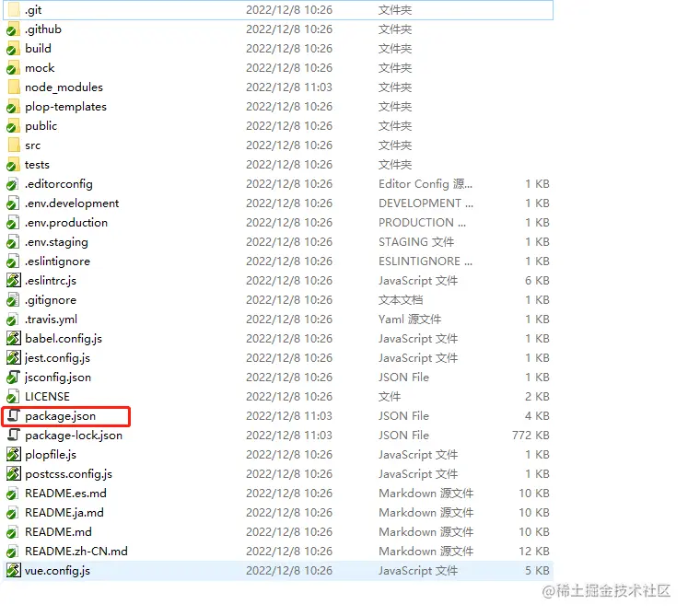Click the 5 KB size of vue.config.js
Screen dimensions: 688x616
tap(537, 570)
